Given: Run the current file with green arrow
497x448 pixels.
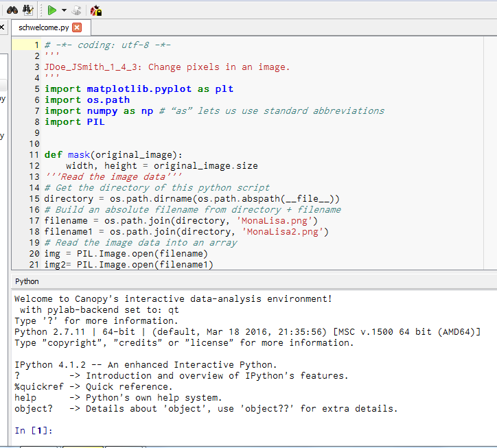Looking at the screenshot, I should click(x=52, y=10).
